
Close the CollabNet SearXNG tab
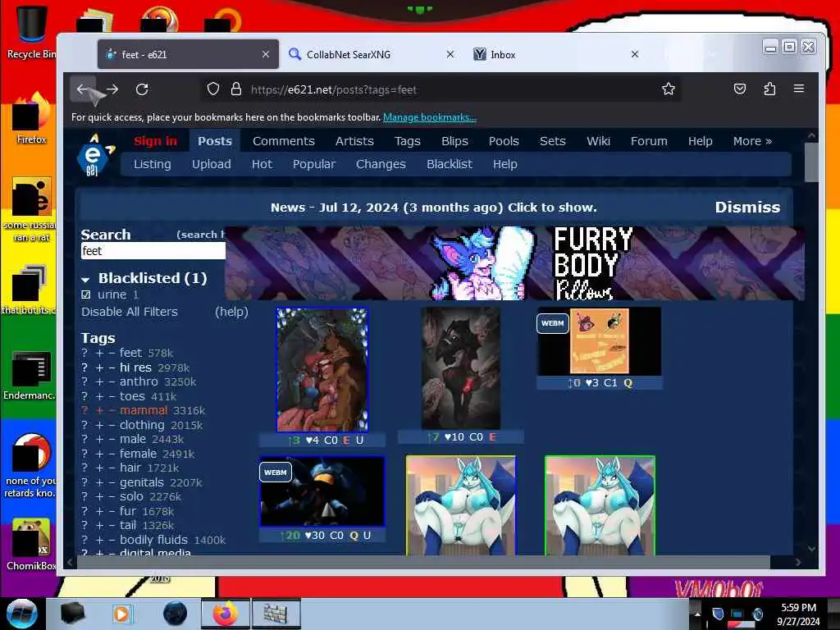(x=450, y=54)
